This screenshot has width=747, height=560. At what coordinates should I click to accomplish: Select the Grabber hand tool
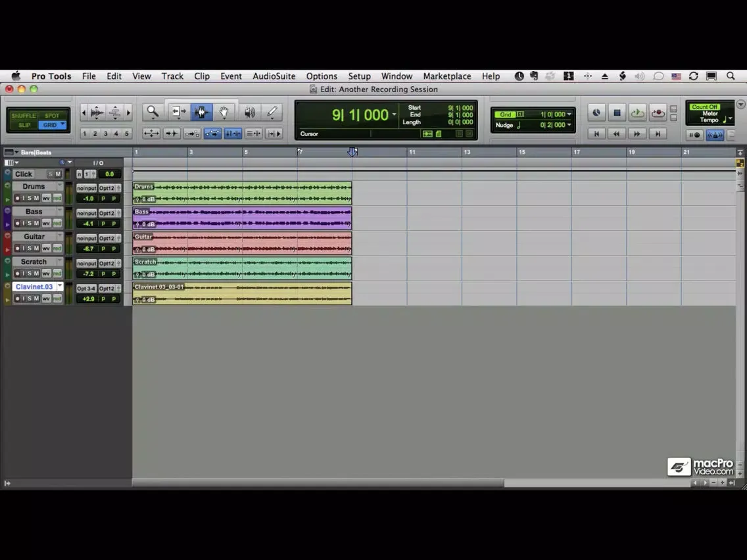tap(224, 112)
